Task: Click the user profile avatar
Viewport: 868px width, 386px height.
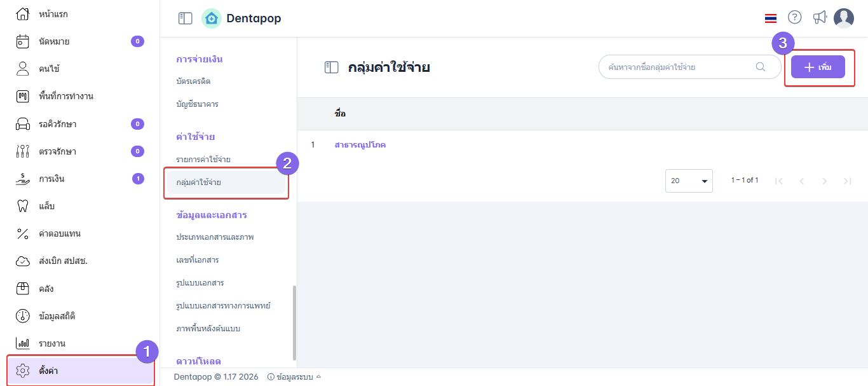Action: [x=843, y=18]
